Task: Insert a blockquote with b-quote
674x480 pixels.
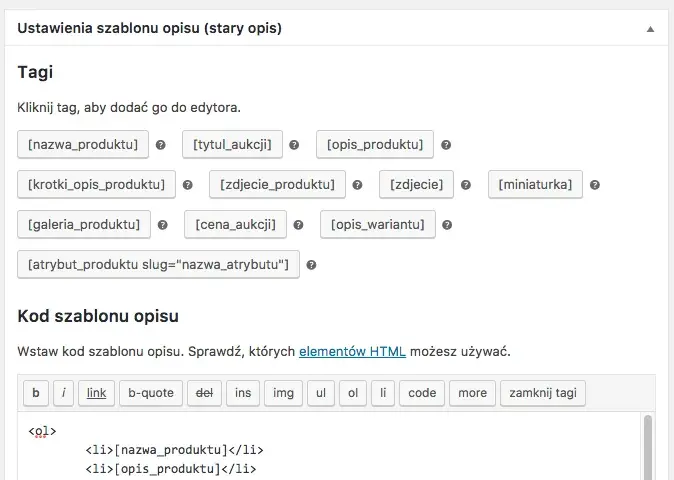Action: pyautogui.click(x=151, y=393)
